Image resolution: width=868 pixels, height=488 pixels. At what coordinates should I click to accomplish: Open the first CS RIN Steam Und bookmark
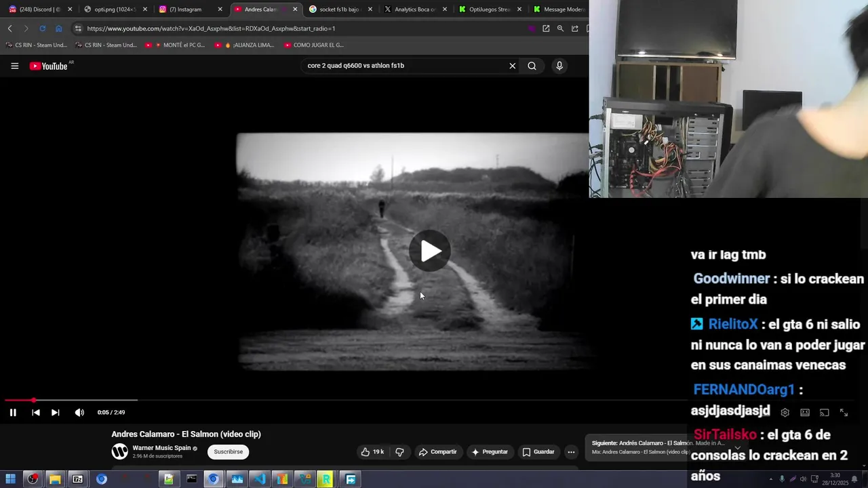pyautogui.click(x=37, y=45)
